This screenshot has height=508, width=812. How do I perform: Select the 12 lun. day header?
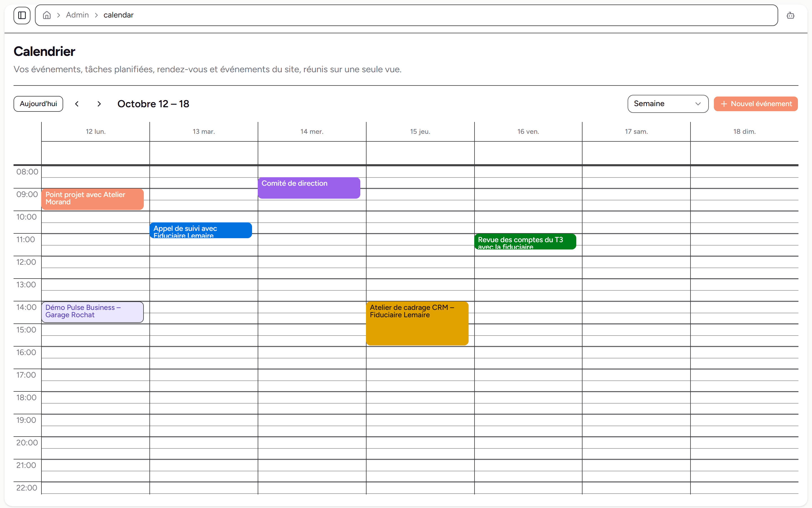point(96,132)
